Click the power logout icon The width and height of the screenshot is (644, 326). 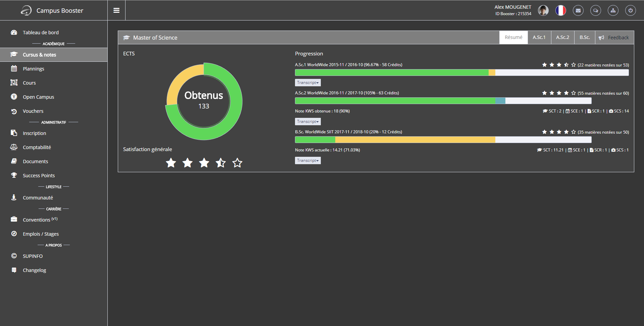pyautogui.click(x=631, y=10)
